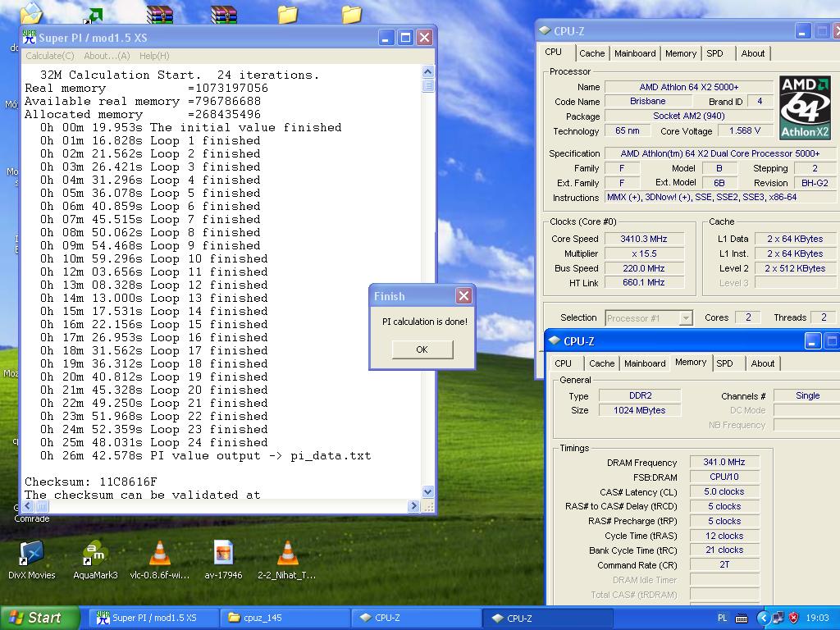This screenshot has height=630, width=840.
Task: Minimize the lower CPU-Z window
Action: 812,341
